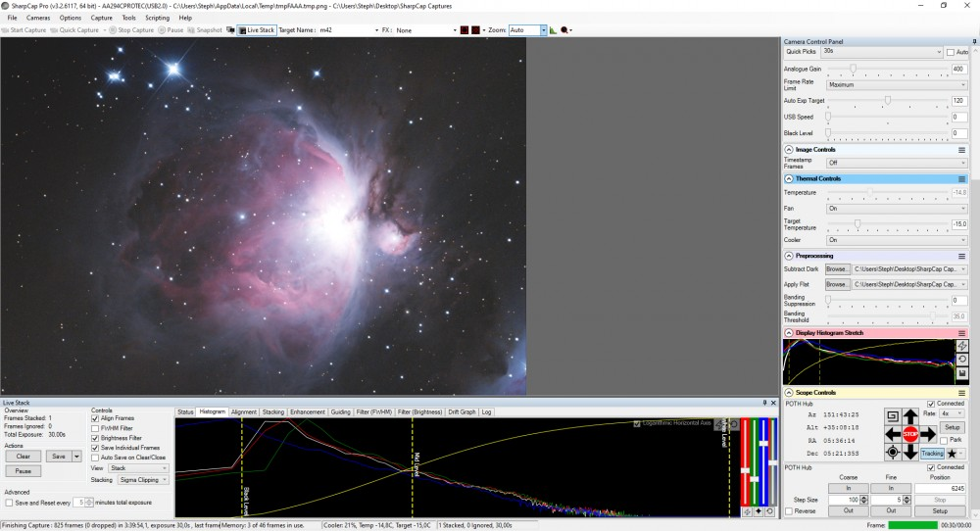This screenshot has width=980, height=531.
Task: Toggle the Auto Save on Clear/Close checkbox
Action: tap(95, 458)
